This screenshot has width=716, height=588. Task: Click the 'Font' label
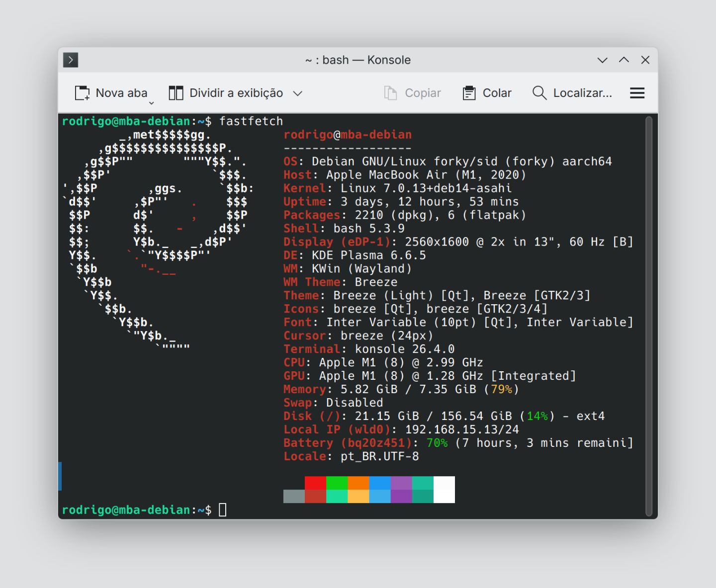[298, 323]
